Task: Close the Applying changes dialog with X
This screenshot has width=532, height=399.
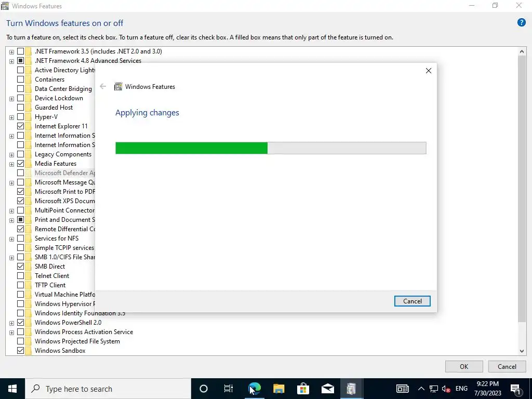Action: coord(429,71)
